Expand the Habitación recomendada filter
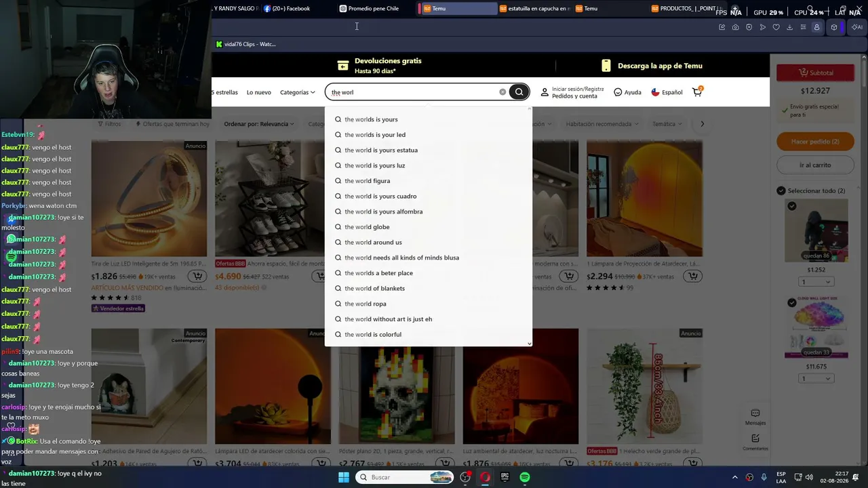868x488 pixels. [x=601, y=124]
